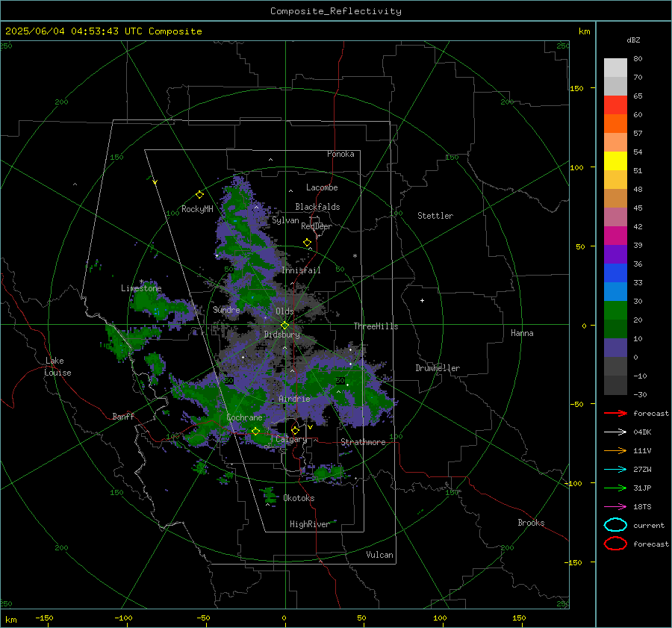This screenshot has width=672, height=628.
Task: Click the Innisfail town label
Action: pyautogui.click(x=302, y=270)
